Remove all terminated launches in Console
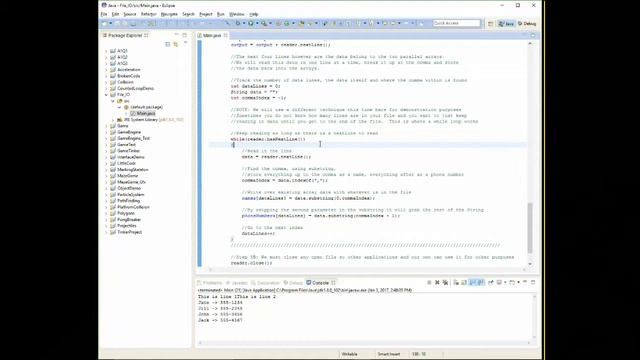 coord(445,282)
